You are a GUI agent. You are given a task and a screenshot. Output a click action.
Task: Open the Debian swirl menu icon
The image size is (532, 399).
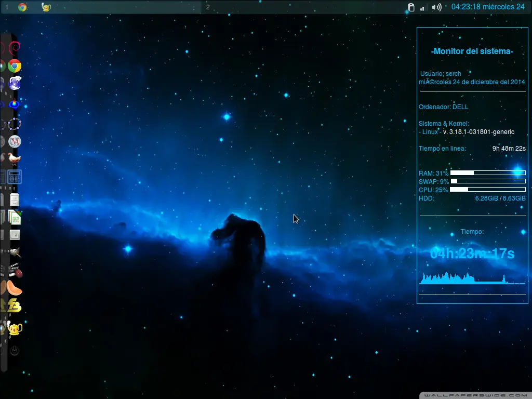coord(15,48)
